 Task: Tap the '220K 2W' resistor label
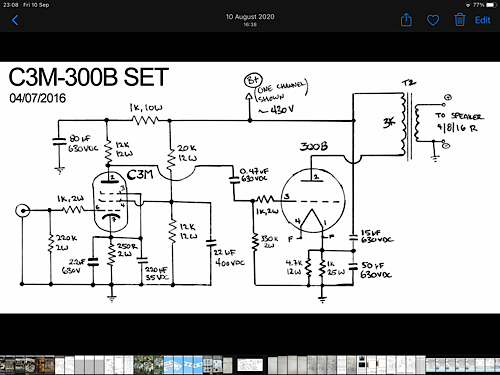coord(66,243)
